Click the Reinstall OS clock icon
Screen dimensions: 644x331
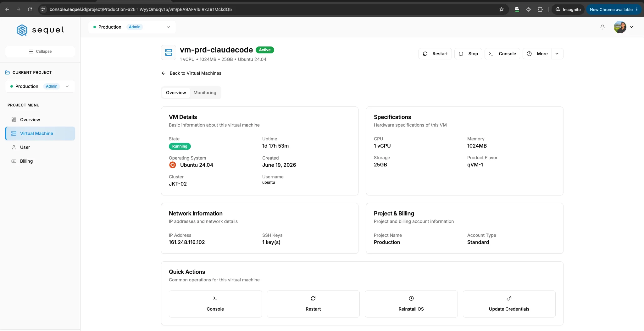click(x=411, y=298)
